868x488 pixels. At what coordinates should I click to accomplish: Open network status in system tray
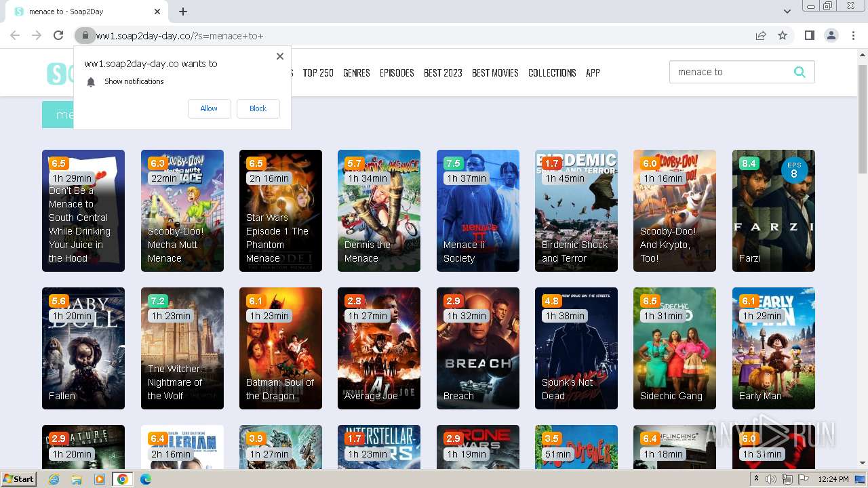787,479
